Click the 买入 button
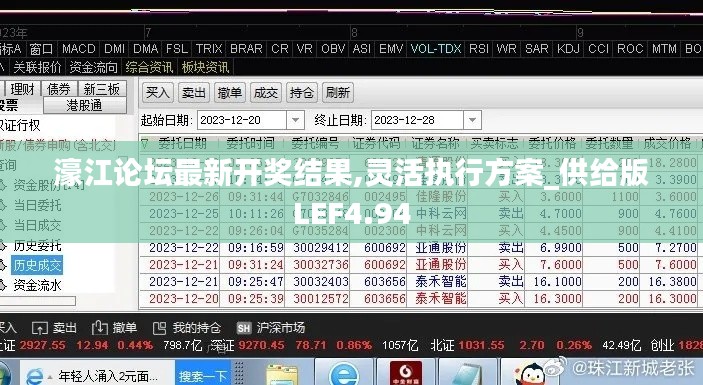 [x=158, y=93]
